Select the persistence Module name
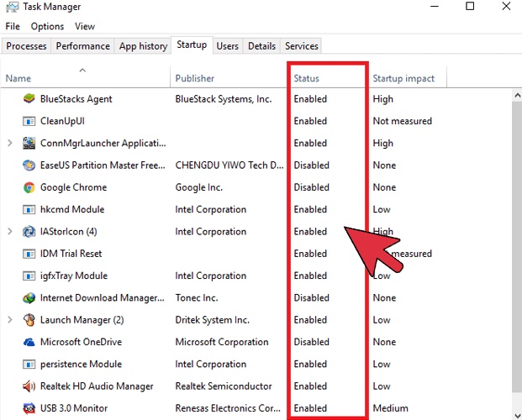 coord(81,365)
